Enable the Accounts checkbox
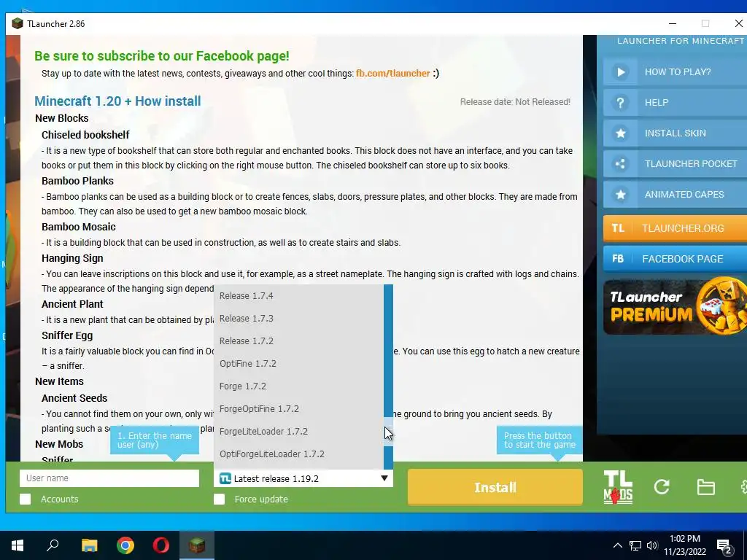 (26, 499)
